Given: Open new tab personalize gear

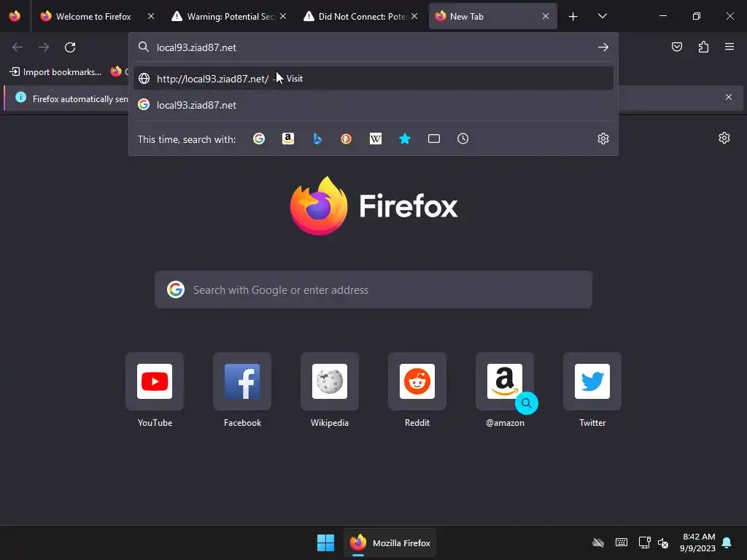Looking at the screenshot, I should click(x=724, y=138).
